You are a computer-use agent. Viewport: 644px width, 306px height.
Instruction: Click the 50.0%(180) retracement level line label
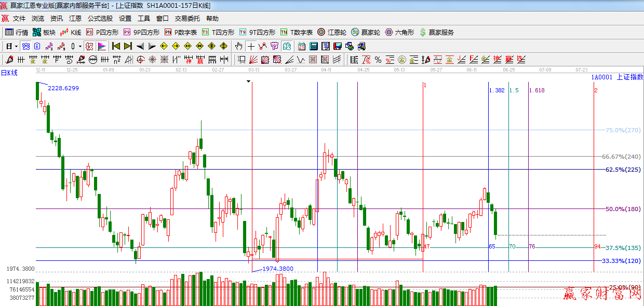623,209
